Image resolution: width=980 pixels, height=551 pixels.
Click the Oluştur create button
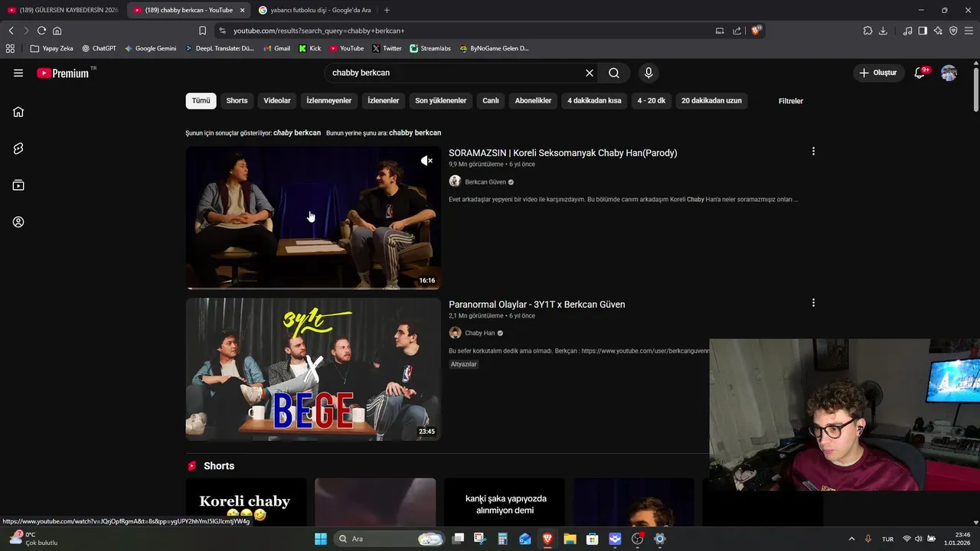(x=877, y=73)
